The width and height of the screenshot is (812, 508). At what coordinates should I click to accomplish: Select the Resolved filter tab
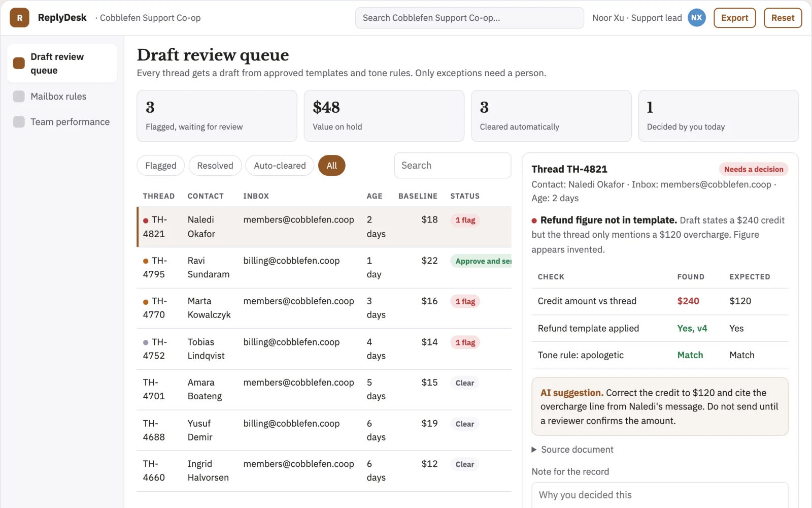(215, 166)
